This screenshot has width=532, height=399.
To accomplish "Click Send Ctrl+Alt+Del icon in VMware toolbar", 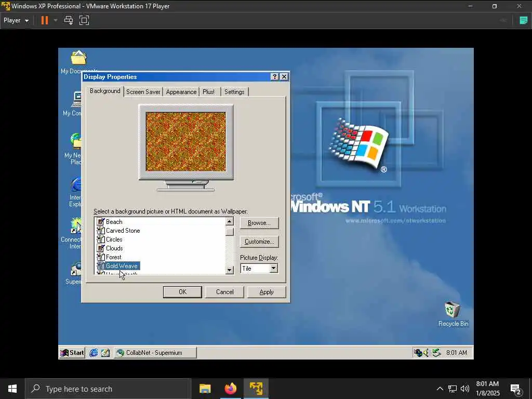I will [69, 20].
